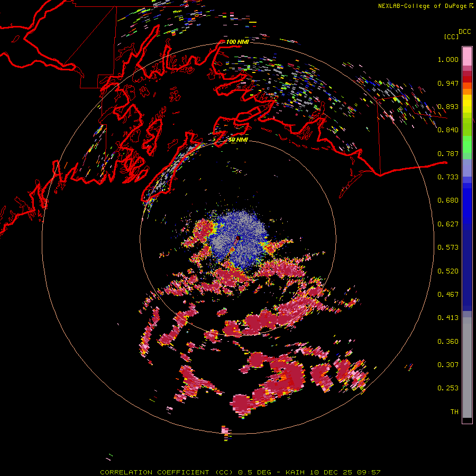Click the 50 NMI range ring label
The image size is (476, 476).
tap(238, 140)
